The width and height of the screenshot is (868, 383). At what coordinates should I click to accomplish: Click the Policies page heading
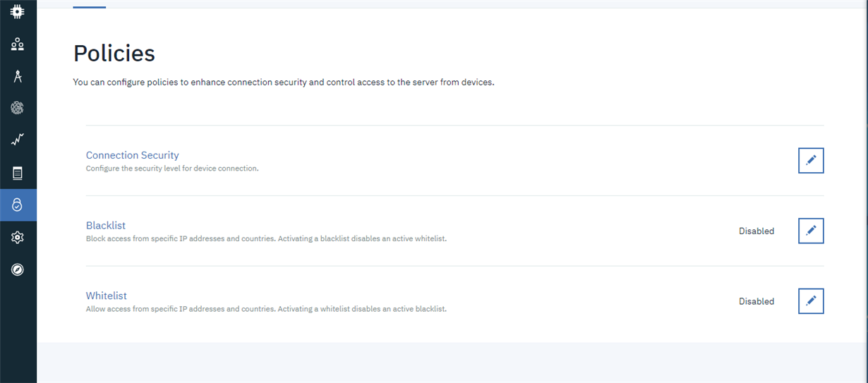coord(114,54)
